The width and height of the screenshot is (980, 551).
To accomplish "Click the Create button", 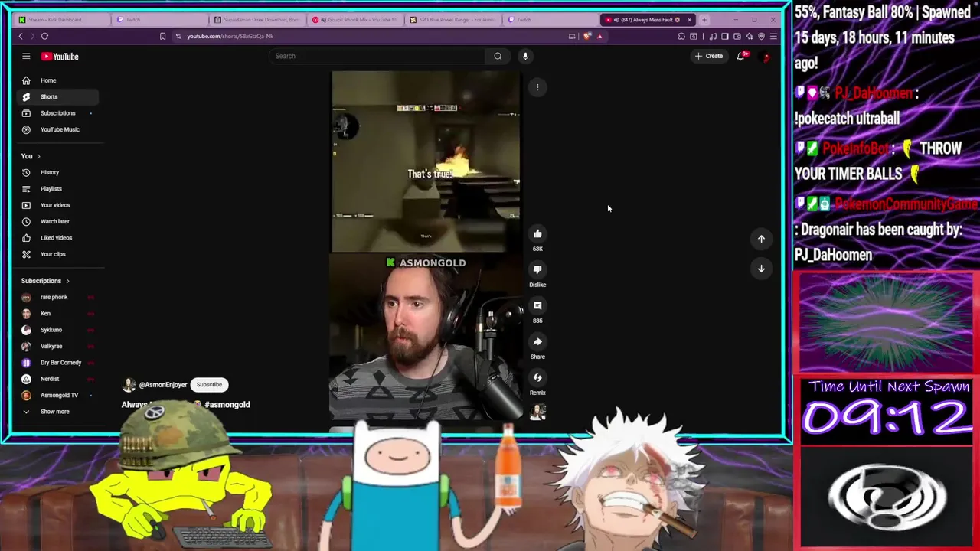I will pyautogui.click(x=709, y=56).
